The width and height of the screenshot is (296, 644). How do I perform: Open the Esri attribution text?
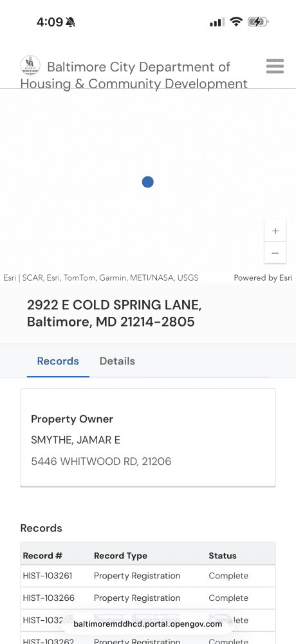[101, 278]
